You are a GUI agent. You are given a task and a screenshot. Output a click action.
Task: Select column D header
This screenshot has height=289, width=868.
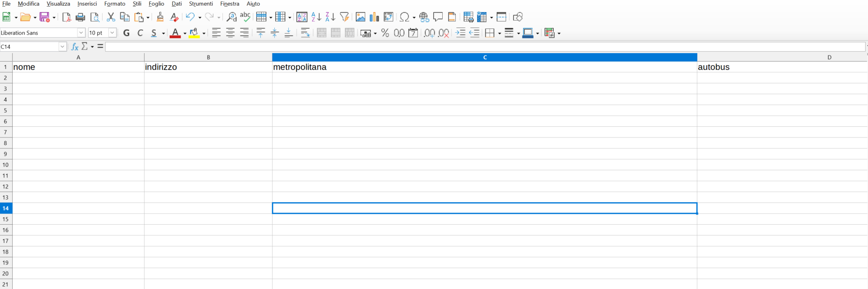(829, 57)
